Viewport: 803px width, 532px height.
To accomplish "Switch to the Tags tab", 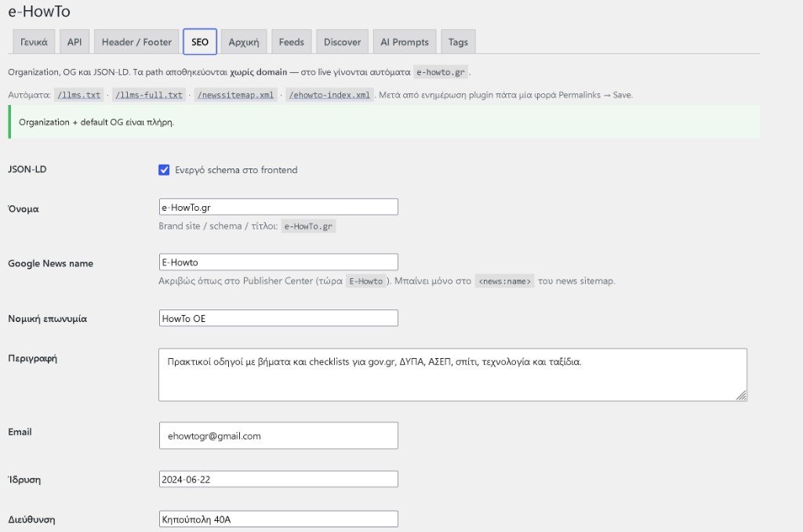I will 458,42.
